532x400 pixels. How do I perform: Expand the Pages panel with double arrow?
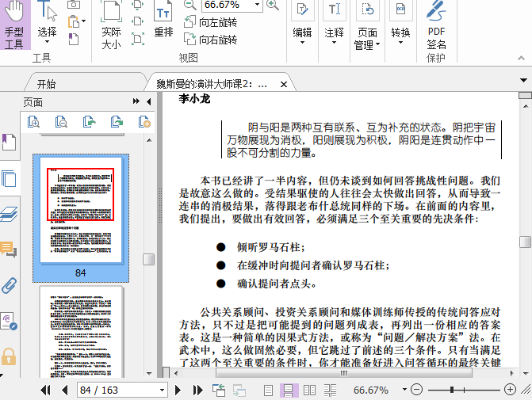[136, 101]
